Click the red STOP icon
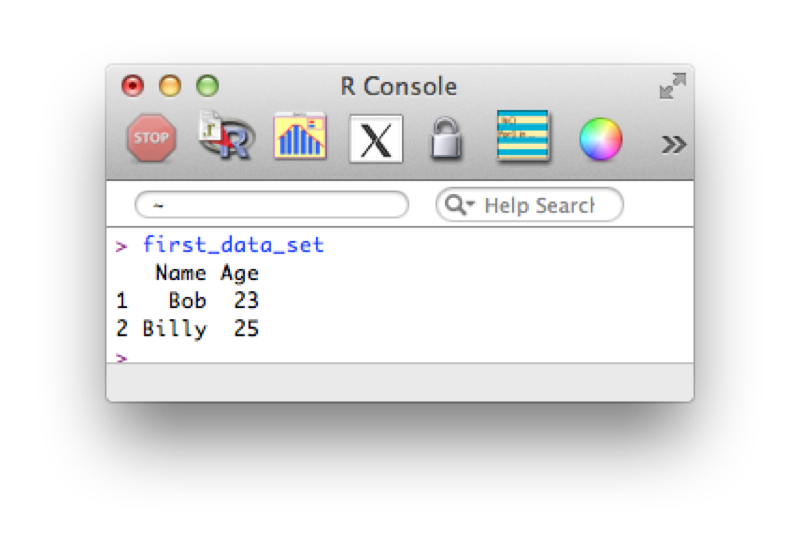This screenshot has width=800, height=549. pos(152,138)
